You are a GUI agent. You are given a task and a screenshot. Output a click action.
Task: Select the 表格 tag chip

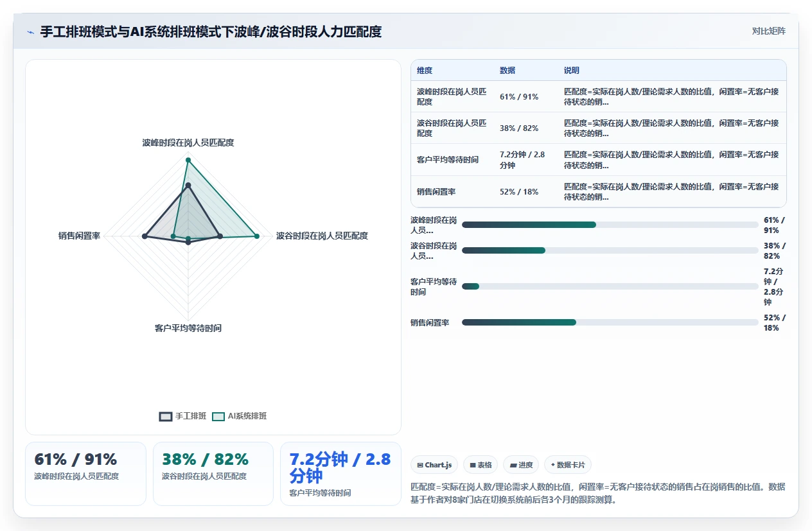(x=481, y=465)
